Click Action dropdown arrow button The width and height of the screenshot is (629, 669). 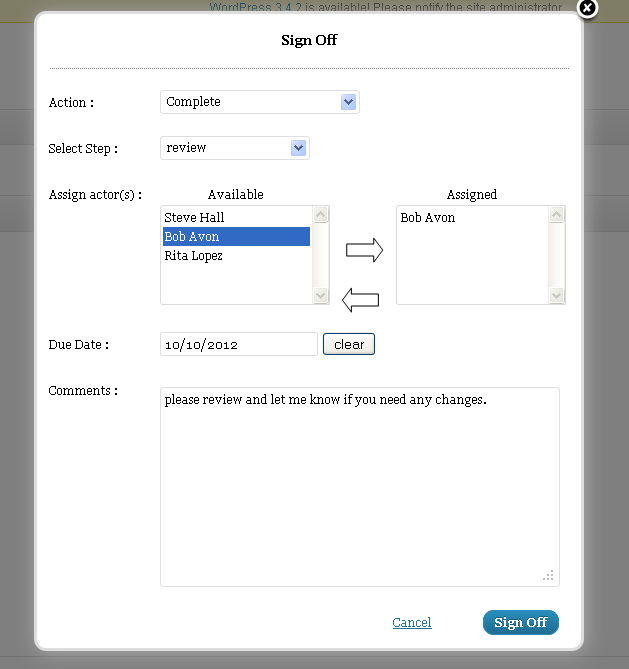[x=348, y=102]
